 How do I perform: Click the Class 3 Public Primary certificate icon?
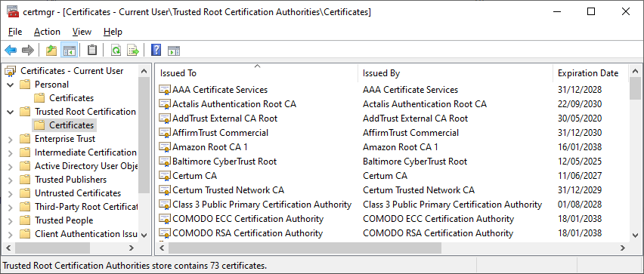165,205
